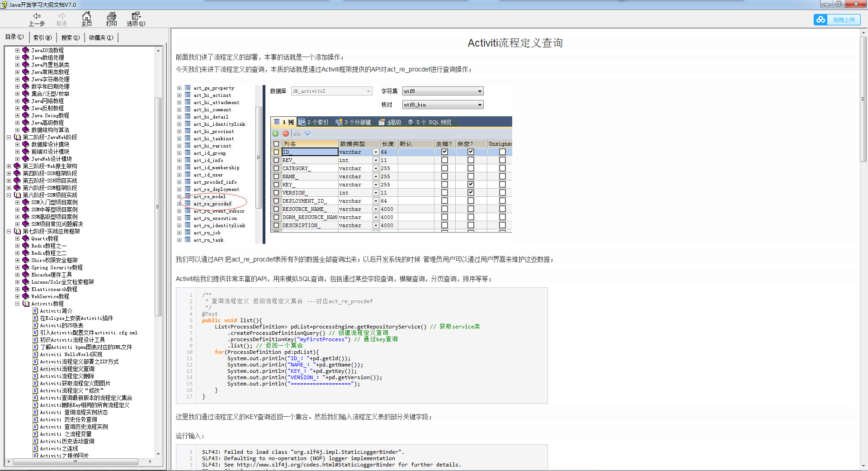
Task: Click the 1 列 tab in the designer image
Action: tap(284, 122)
